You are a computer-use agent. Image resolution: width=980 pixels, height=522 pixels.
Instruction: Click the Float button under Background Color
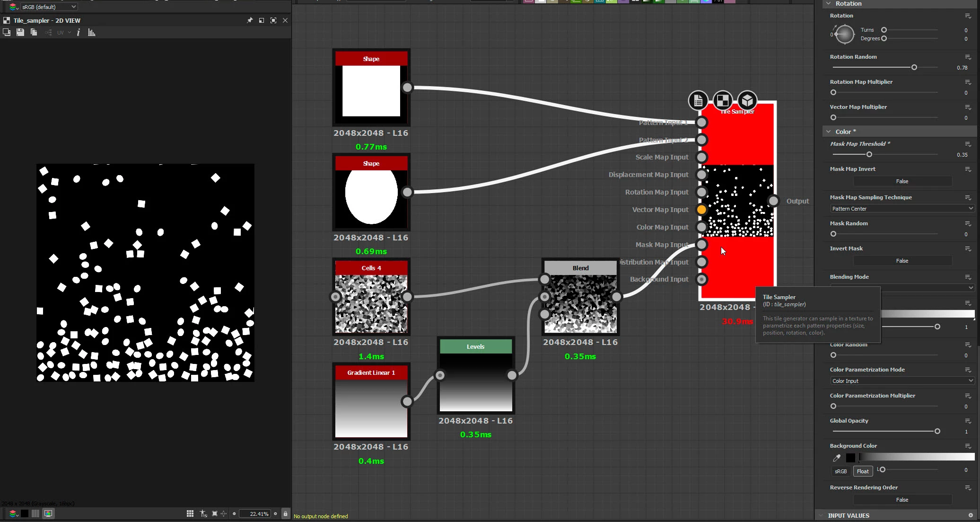pos(863,471)
